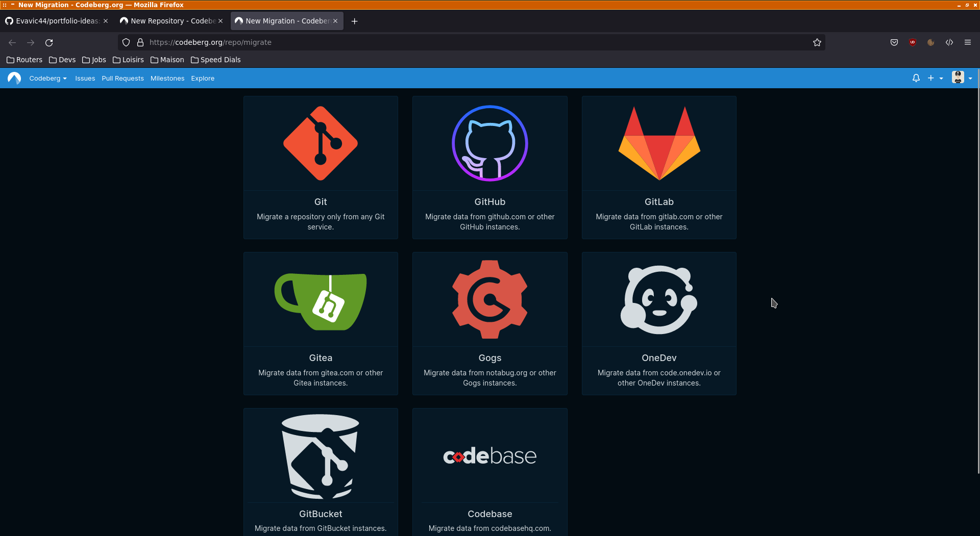Open a new browser tab
The width and height of the screenshot is (980, 536).
coord(355,21)
